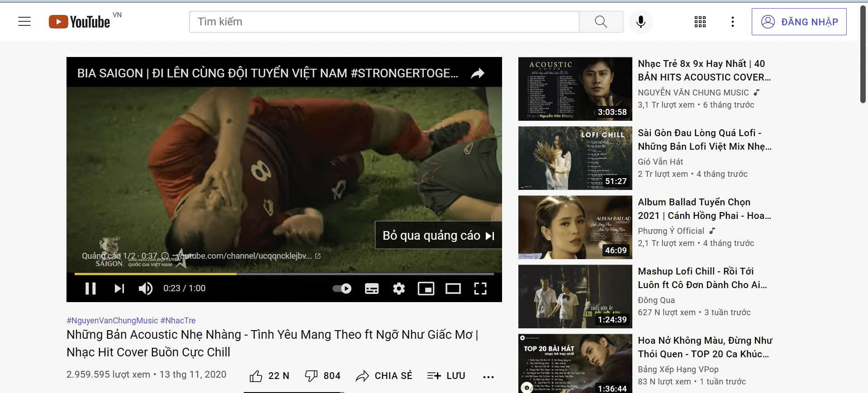The image size is (868, 393).
Task: Open the #NguyenVanChungMusic hashtag link
Action: pos(112,321)
